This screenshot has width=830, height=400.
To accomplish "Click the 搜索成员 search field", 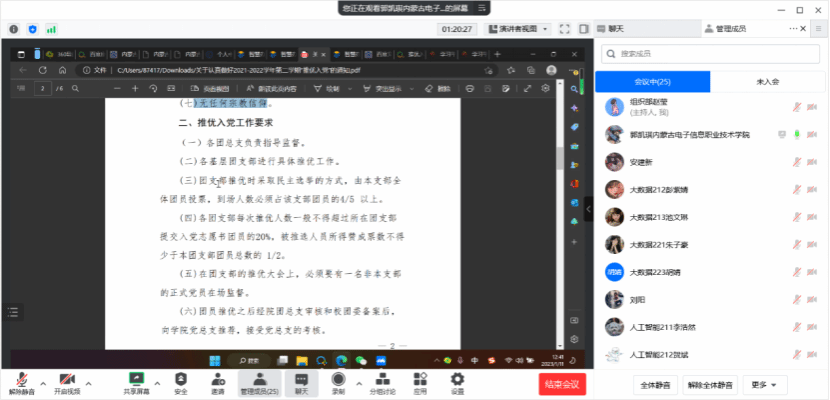I will tap(710, 54).
